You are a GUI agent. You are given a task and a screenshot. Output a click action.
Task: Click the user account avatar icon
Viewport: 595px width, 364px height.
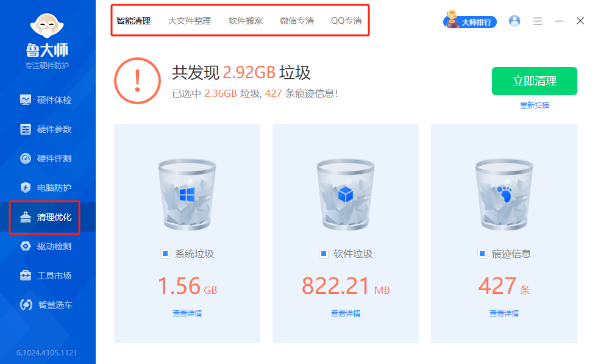coord(514,21)
